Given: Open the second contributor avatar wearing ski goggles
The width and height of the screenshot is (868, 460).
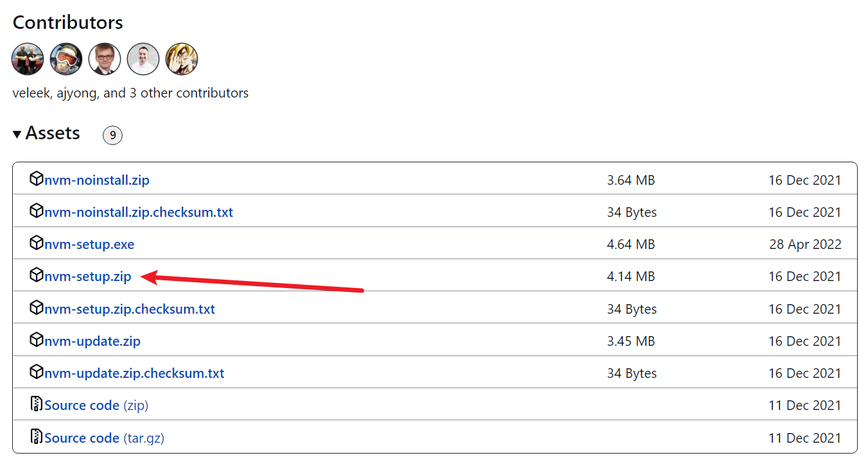Looking at the screenshot, I should point(66,60).
